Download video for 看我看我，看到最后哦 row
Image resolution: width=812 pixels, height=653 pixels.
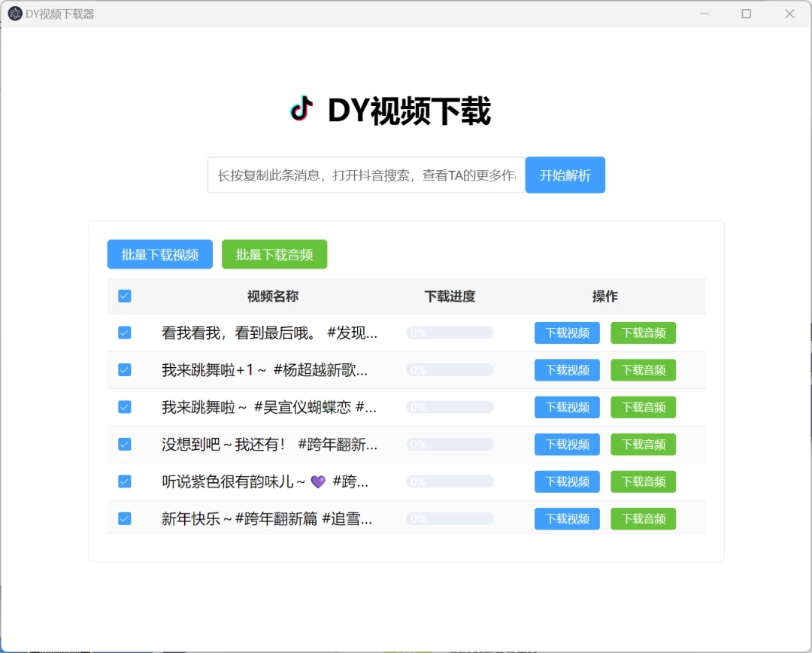[567, 333]
